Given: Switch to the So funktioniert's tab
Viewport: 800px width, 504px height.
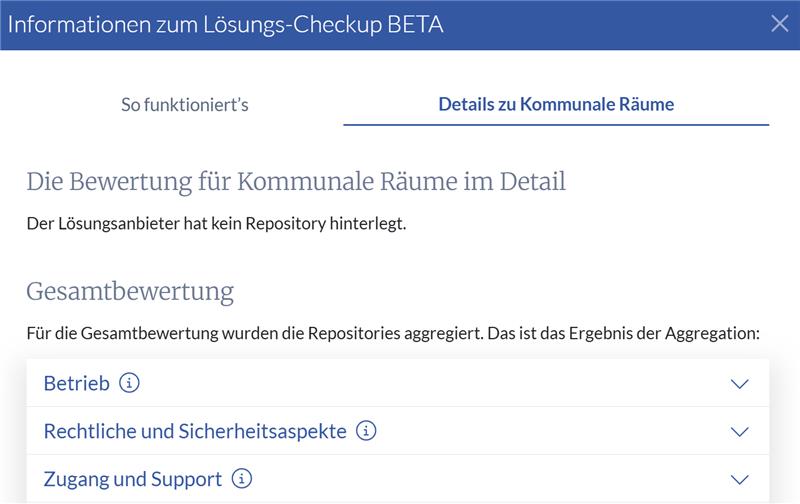Looking at the screenshot, I should pos(185,104).
